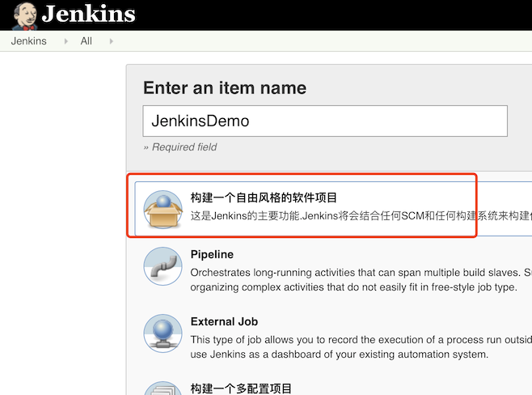Screen dimensions: 532x395
Task: Go to the All breadcrumb view
Action: pyautogui.click(x=87, y=41)
